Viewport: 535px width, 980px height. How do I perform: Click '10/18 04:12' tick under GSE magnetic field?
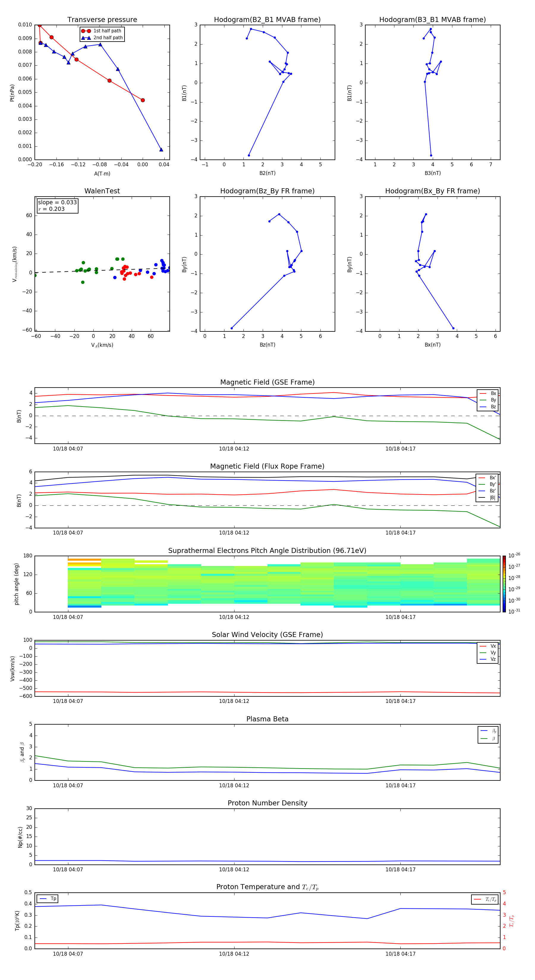234,449
